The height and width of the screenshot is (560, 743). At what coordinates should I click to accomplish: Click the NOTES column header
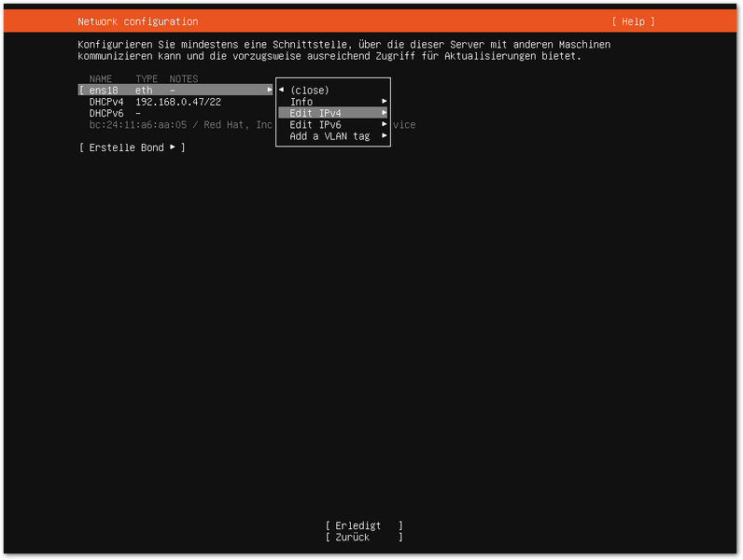tap(184, 78)
